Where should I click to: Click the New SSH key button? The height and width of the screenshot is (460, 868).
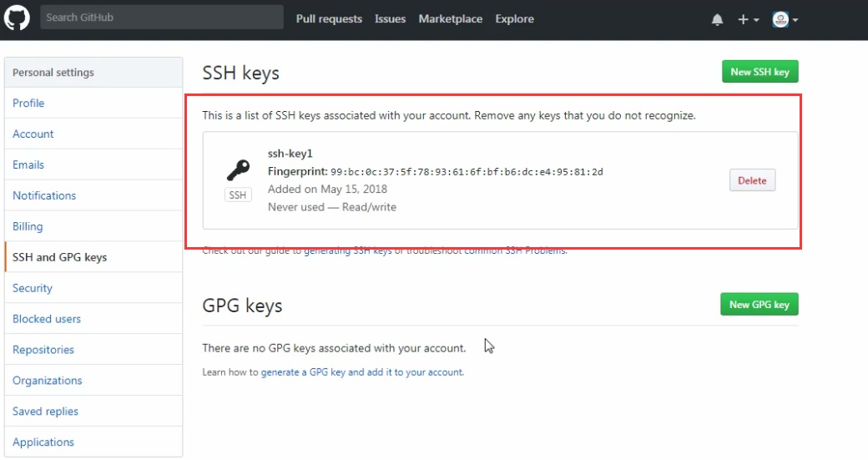759,72
